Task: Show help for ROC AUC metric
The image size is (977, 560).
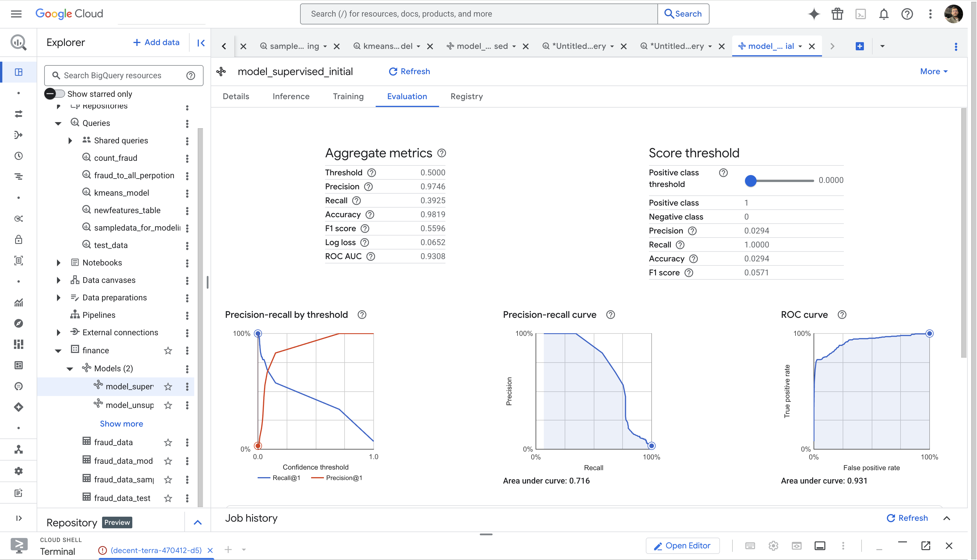Action: pos(370,256)
